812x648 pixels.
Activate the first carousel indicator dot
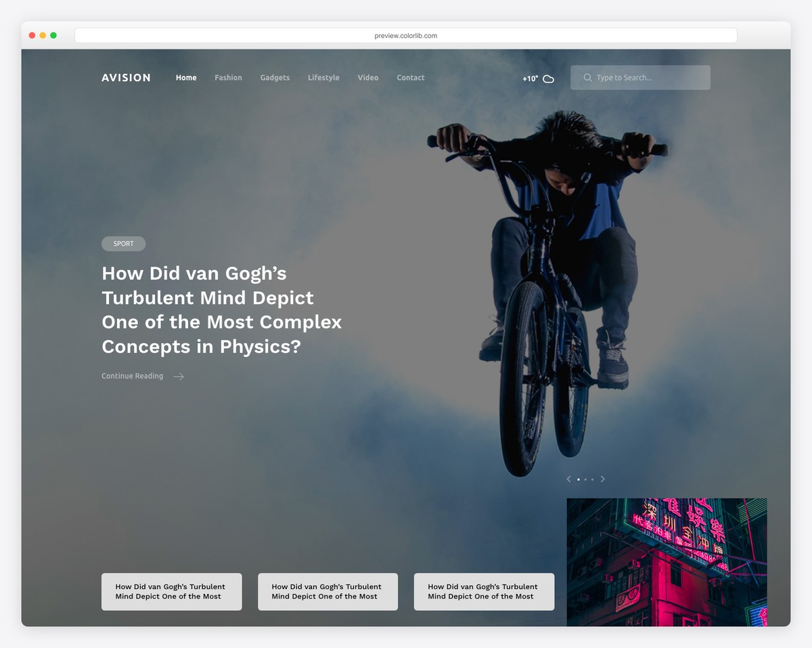pos(579,479)
